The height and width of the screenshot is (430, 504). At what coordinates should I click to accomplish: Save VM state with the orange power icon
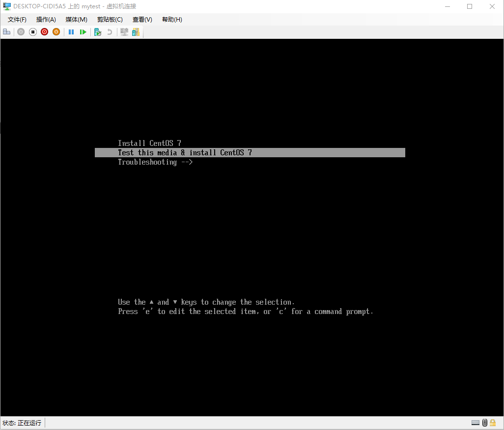click(56, 32)
